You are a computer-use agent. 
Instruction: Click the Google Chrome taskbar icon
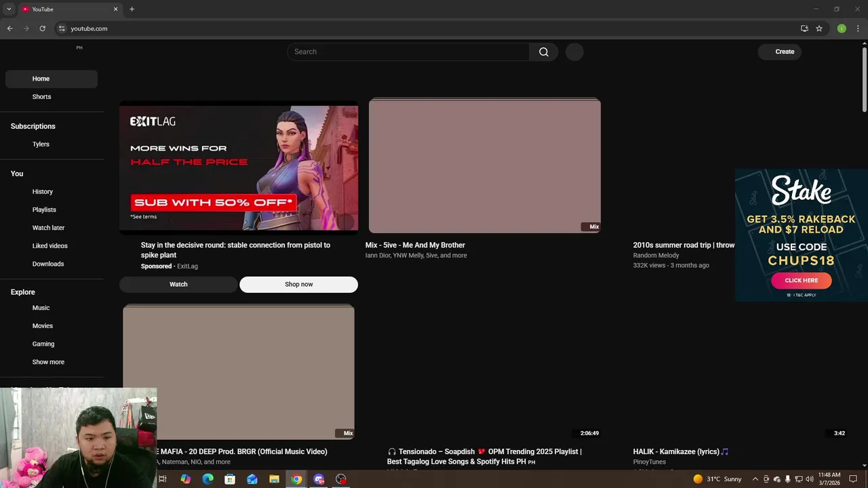tap(296, 479)
